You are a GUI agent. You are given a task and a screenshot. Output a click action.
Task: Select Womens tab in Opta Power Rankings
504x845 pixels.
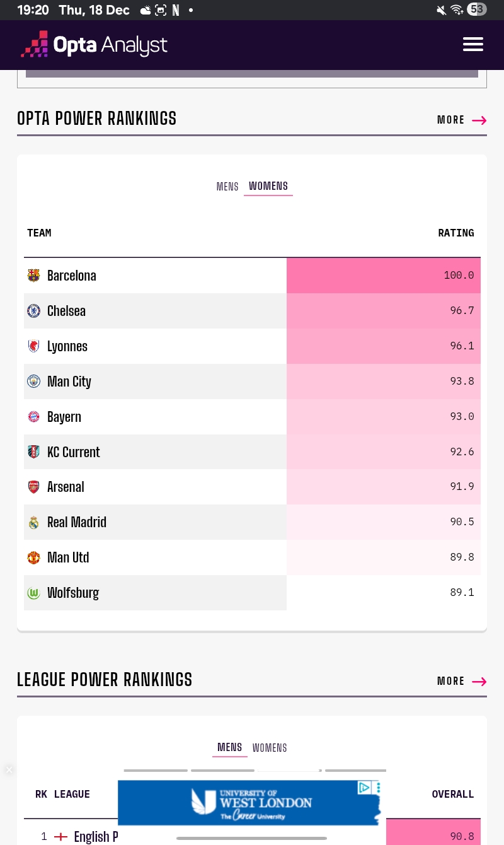click(268, 186)
